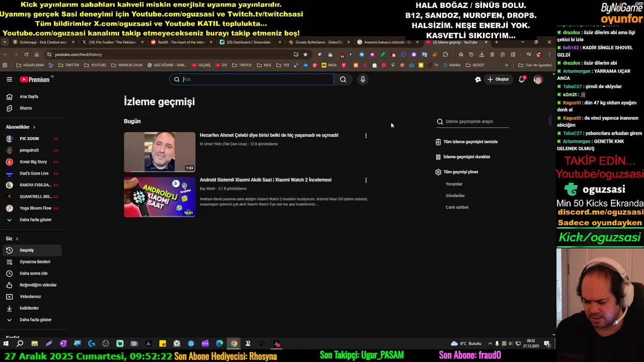Reload the page with the refresh icon
This screenshot has width=644, height=362.
click(26, 54)
